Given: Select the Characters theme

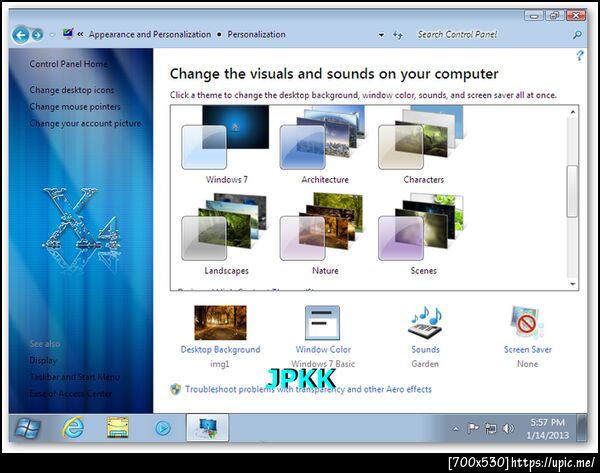Looking at the screenshot, I should (423, 146).
